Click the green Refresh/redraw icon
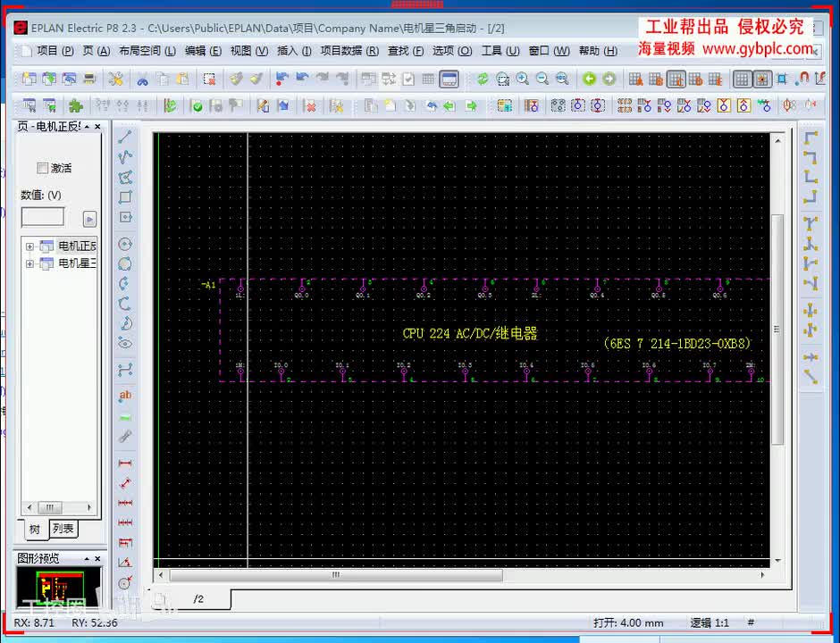This screenshot has width=840, height=643. (483, 79)
